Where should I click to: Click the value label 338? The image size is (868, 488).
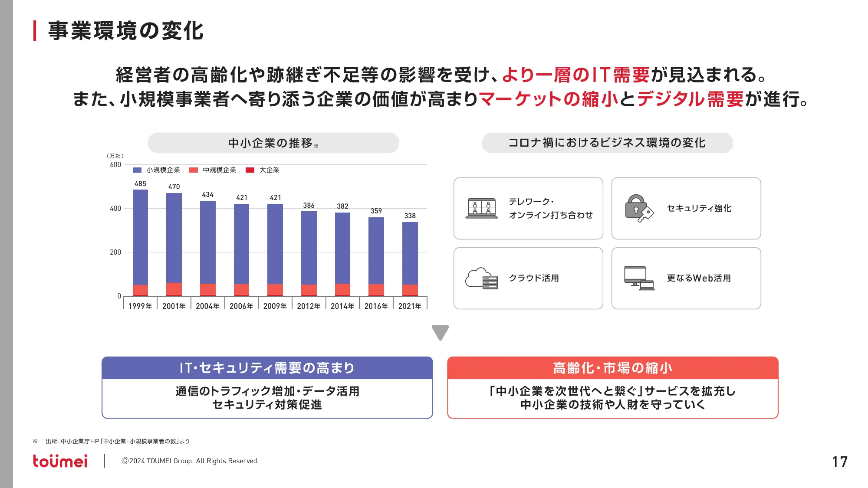410,216
